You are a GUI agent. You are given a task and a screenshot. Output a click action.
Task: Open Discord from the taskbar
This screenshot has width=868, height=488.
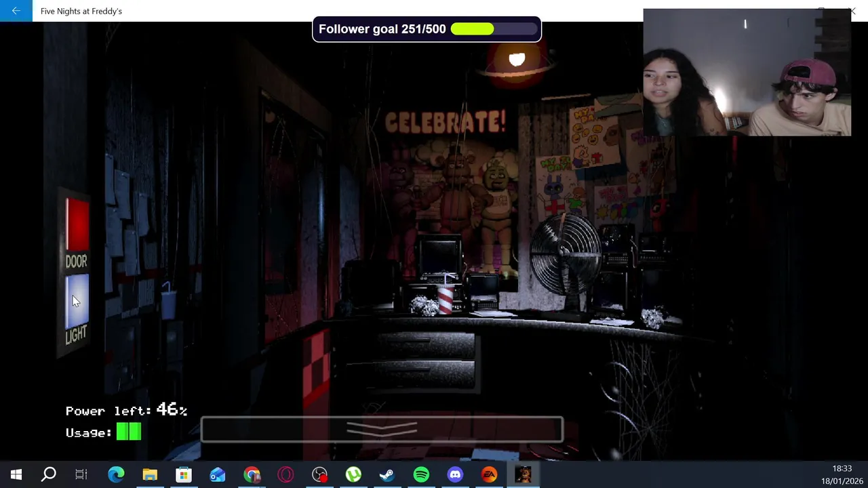(x=455, y=474)
